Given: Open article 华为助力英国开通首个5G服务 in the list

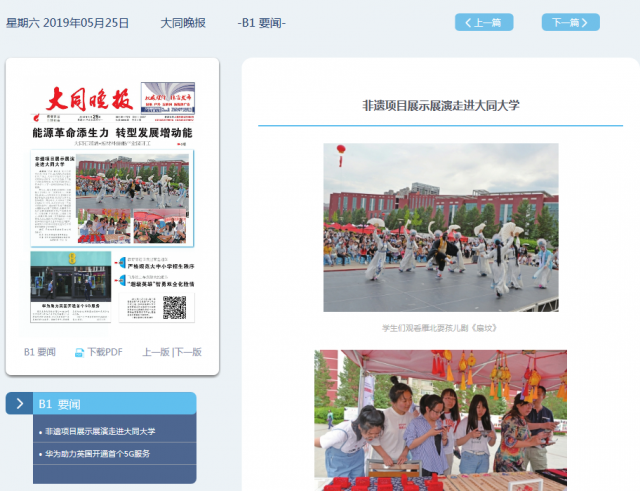Looking at the screenshot, I should 98,453.
